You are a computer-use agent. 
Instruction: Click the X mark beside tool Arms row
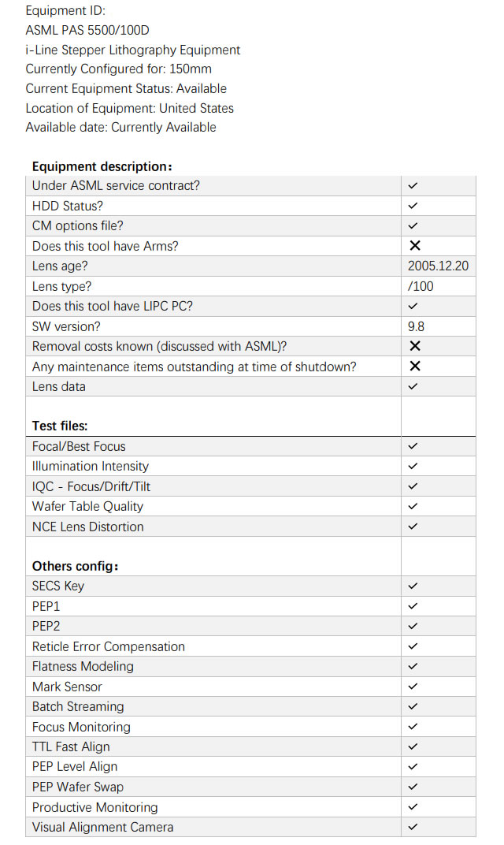[414, 246]
